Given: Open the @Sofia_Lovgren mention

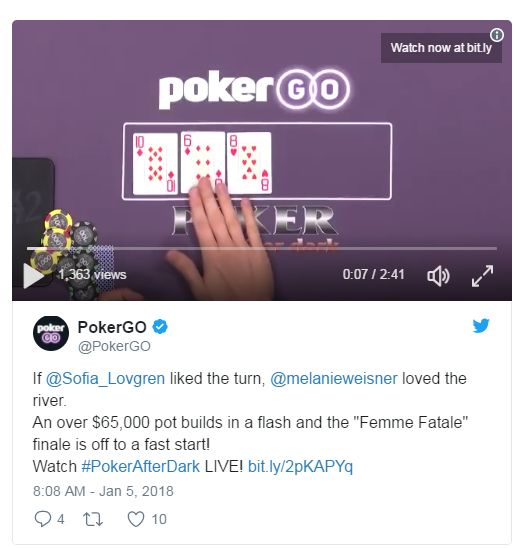Looking at the screenshot, I should click(105, 378).
